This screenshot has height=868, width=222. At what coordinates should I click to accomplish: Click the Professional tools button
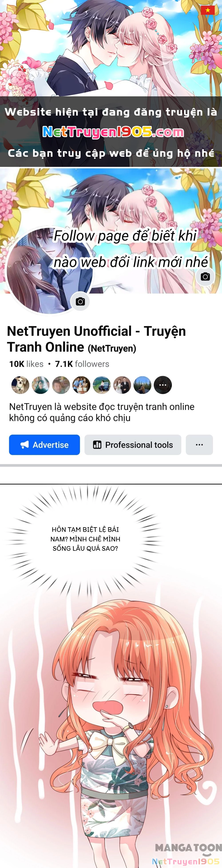coord(133,445)
